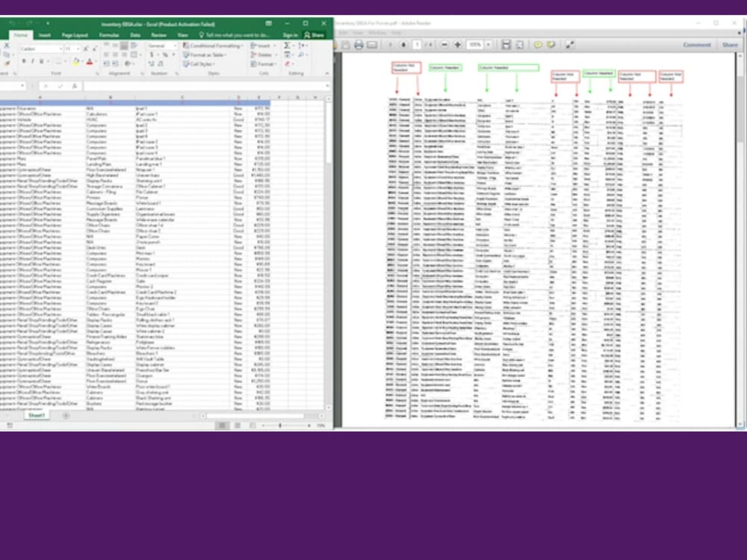The height and width of the screenshot is (560, 747).
Task: Click the Decrease Indent icon
Action: click(106, 63)
